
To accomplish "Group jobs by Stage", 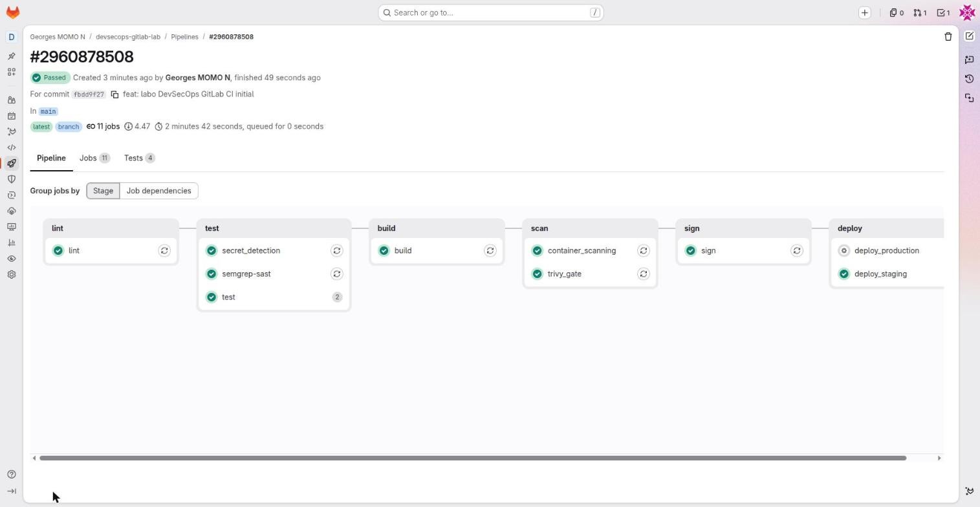I will [103, 191].
